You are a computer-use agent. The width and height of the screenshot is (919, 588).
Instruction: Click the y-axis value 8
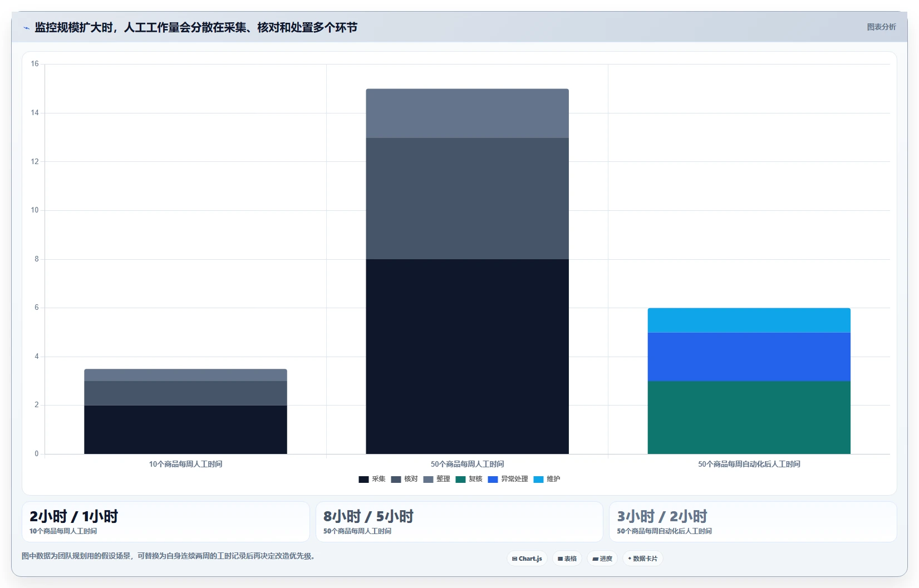click(x=37, y=259)
